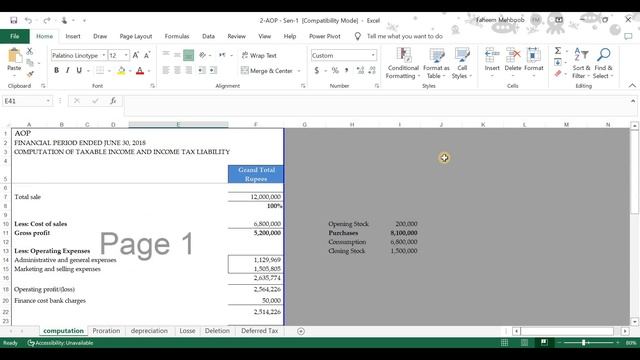Click the Clear eraser icon
The image size is (640, 360).
tap(558, 73)
